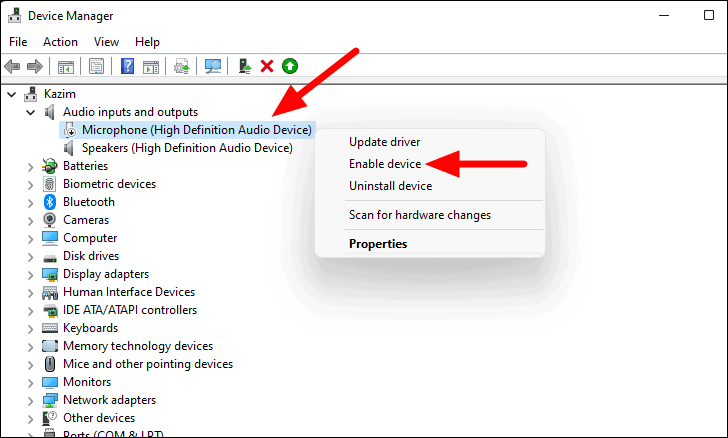Click the Human Interface Devices icon
This screenshot has height=438, width=728.
pos(50,292)
